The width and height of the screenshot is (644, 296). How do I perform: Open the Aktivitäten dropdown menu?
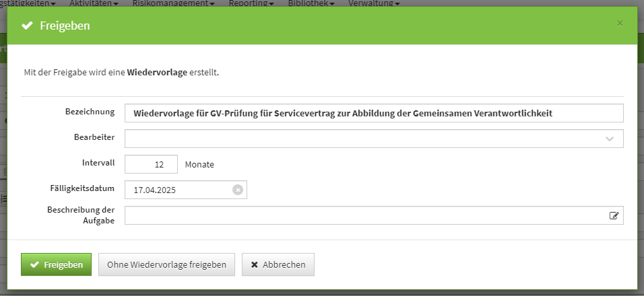click(94, 3)
